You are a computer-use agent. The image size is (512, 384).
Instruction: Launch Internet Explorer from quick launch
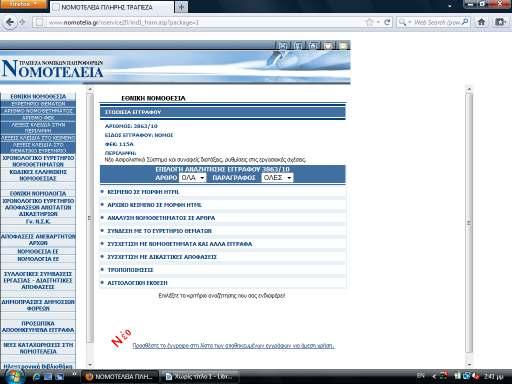pyautogui.click(x=37, y=377)
